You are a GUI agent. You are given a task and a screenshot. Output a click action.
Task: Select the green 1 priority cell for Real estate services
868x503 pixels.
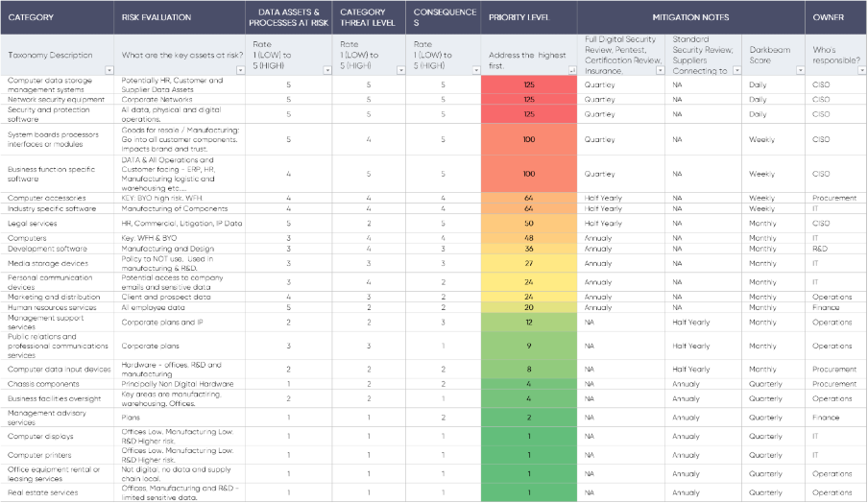529,492
